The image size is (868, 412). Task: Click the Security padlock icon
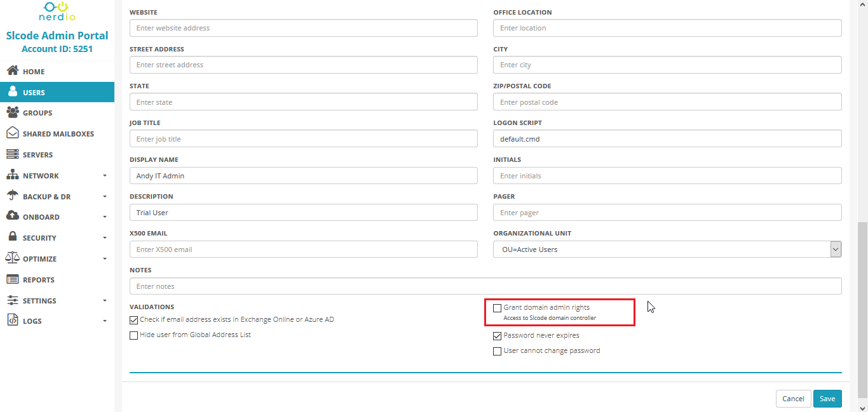tap(12, 237)
